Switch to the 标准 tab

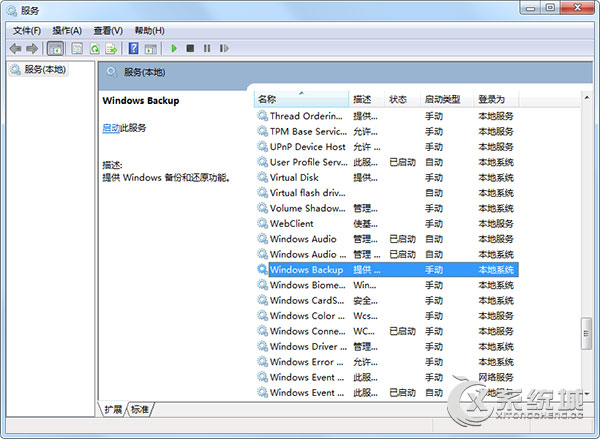140,410
